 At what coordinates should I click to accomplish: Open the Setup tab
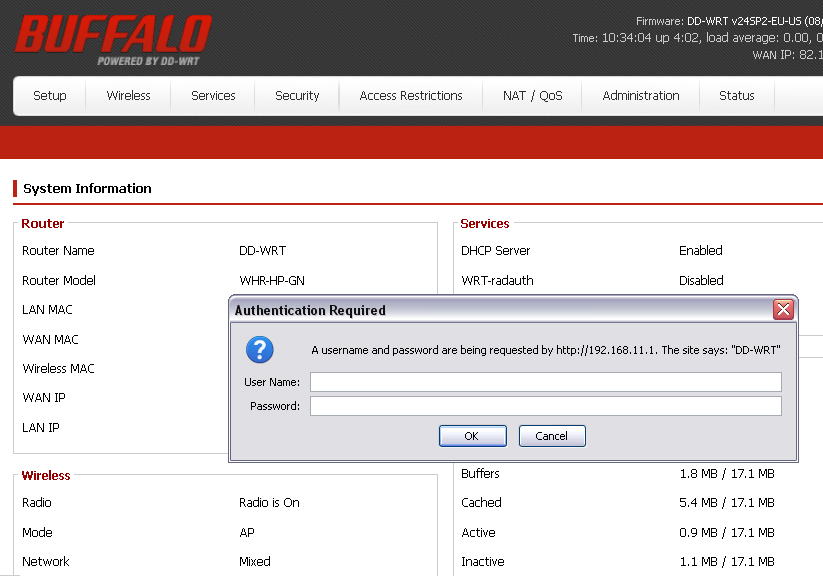[50, 96]
